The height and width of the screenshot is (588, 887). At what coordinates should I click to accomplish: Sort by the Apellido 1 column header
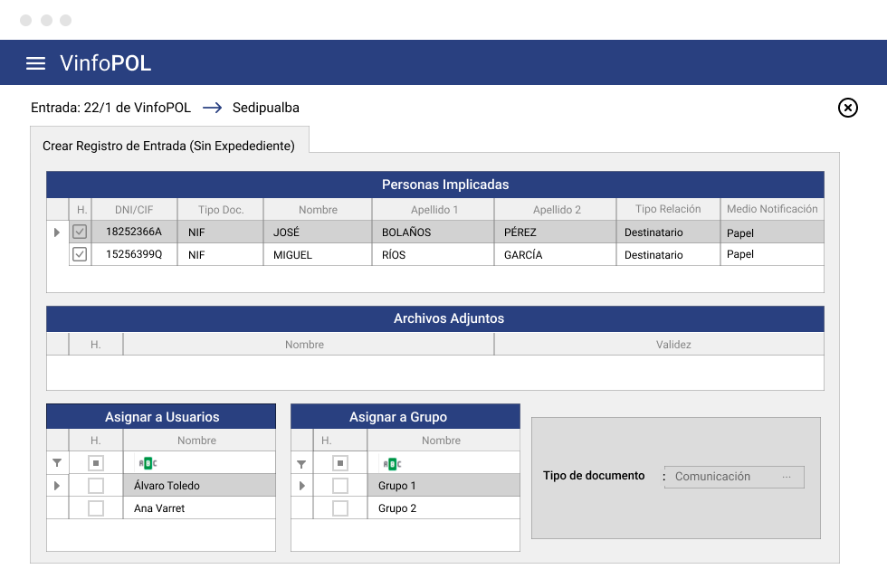coord(434,209)
